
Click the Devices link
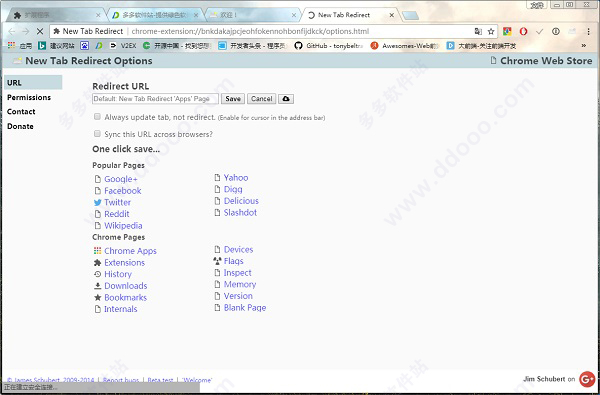[x=238, y=250]
